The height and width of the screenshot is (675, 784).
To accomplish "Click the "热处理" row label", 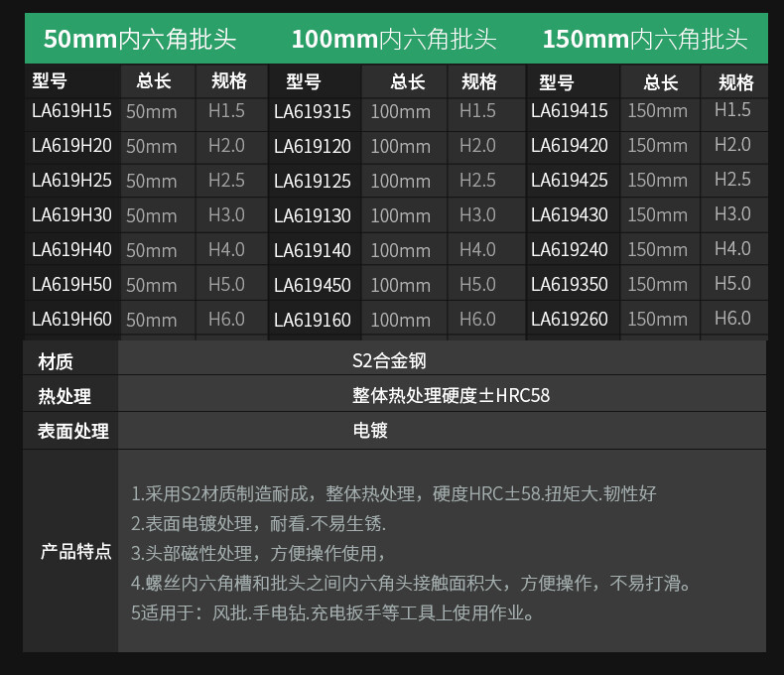I will pyautogui.click(x=65, y=396).
